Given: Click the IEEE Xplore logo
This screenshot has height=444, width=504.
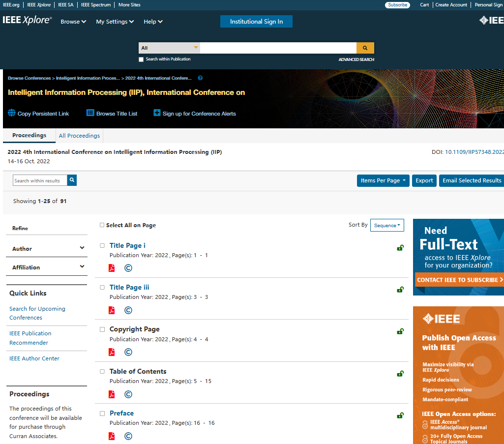Looking at the screenshot, I should click(28, 20).
